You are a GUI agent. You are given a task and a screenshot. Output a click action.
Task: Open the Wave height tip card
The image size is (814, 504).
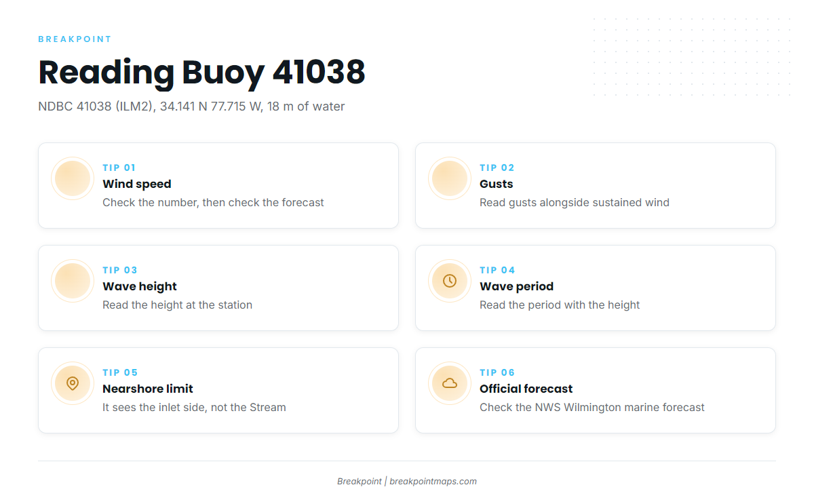coord(218,288)
